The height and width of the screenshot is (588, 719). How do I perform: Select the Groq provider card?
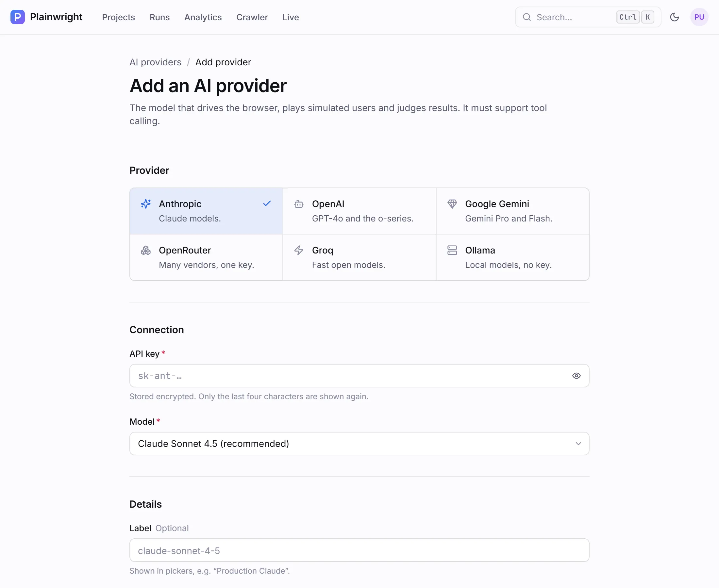pos(359,257)
